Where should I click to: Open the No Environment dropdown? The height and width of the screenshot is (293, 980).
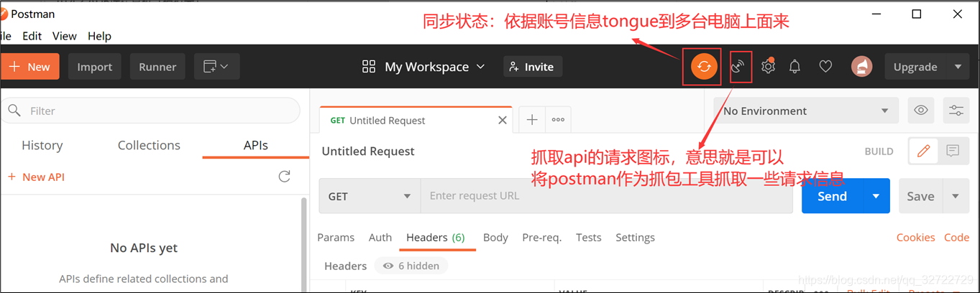[x=806, y=111]
